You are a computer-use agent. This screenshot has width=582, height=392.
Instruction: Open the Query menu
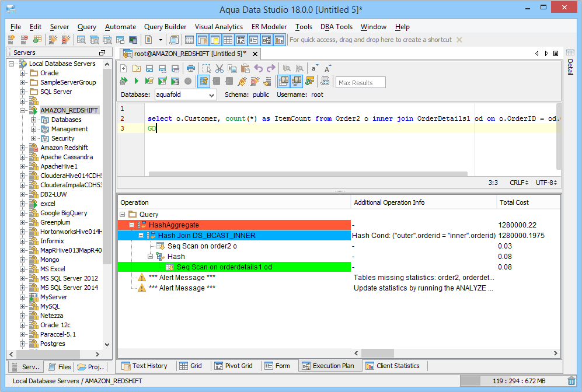(x=87, y=27)
